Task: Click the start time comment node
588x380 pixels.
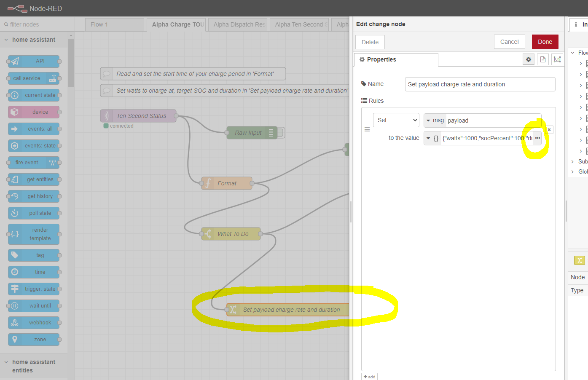Action: point(193,74)
